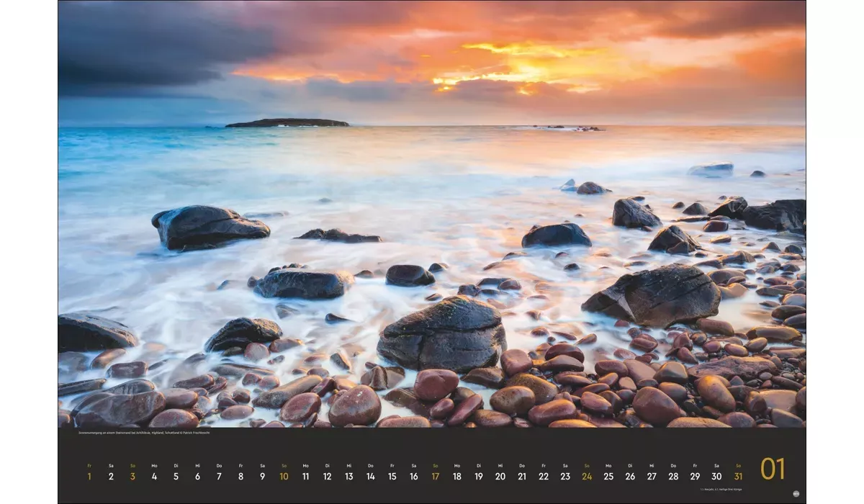Select day 7 in the calendar strip
The image size is (864, 504).
point(219,472)
